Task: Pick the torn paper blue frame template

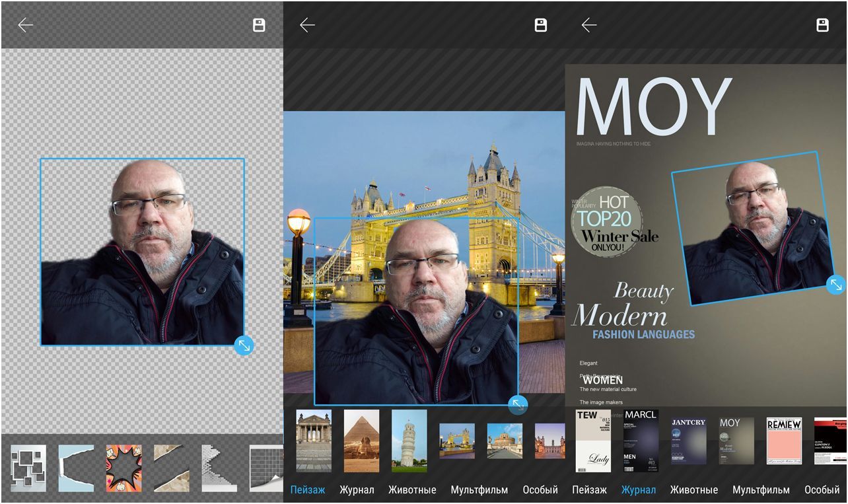Action: (76, 468)
